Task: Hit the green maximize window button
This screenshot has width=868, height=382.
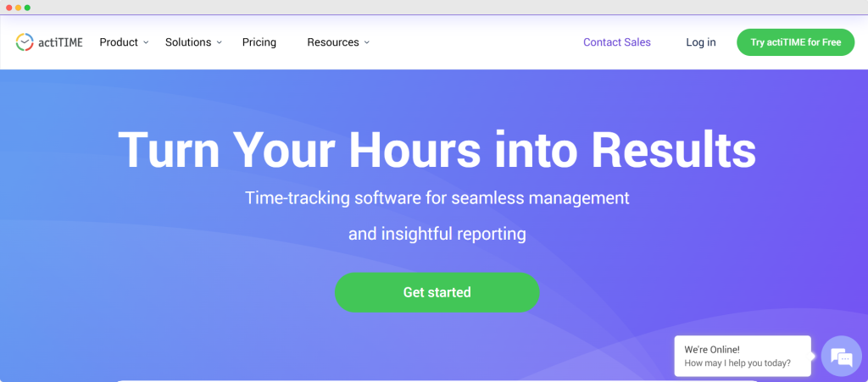Action: tap(27, 8)
